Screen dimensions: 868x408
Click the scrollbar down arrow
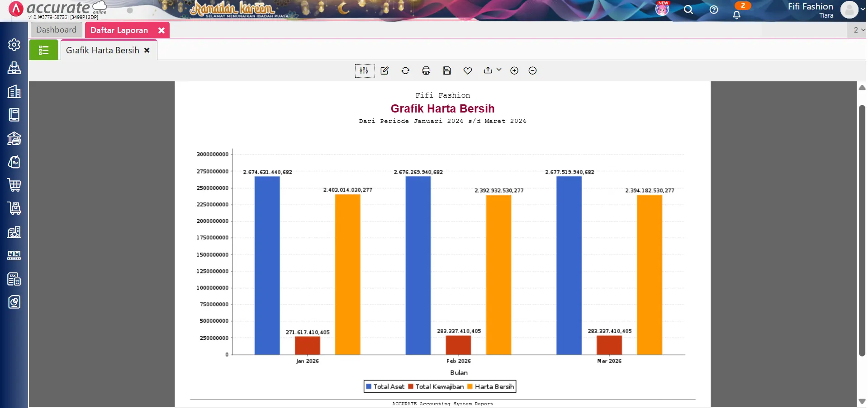coord(861,401)
